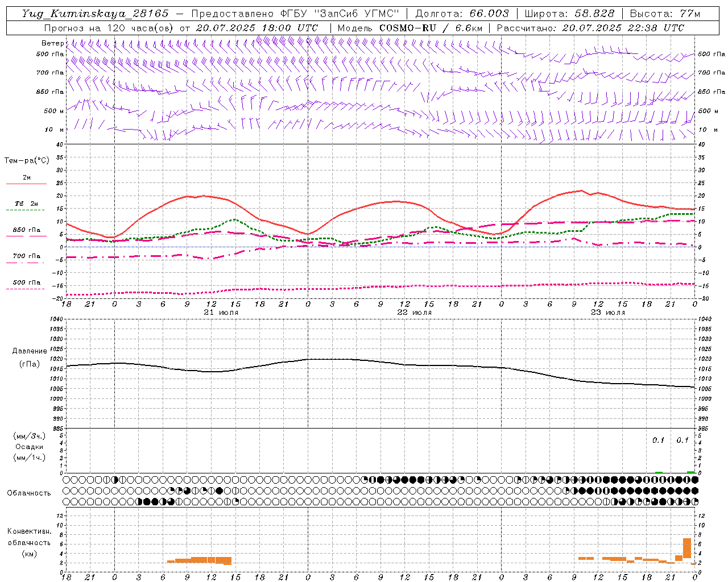This screenshot has height=582, width=728.
Task: Click the 2м temperature legend entry
Action: pyautogui.click(x=27, y=177)
